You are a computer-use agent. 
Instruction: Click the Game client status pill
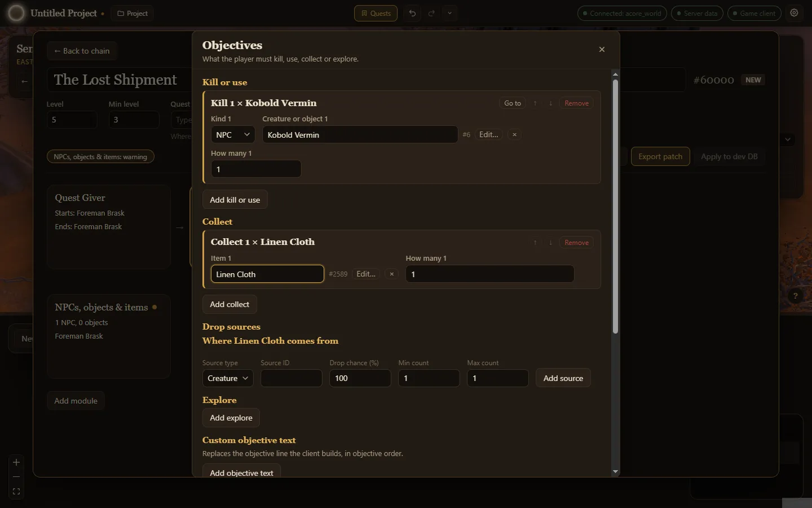754,14
